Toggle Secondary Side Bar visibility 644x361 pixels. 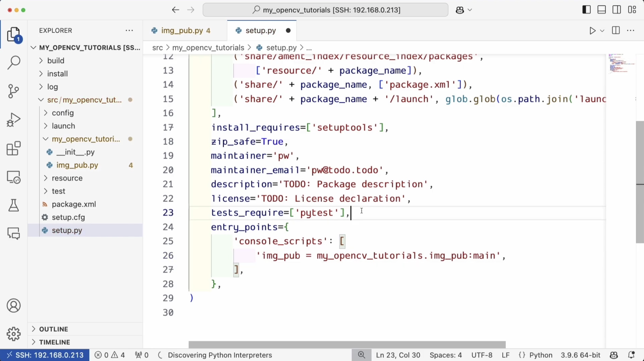[616, 10]
